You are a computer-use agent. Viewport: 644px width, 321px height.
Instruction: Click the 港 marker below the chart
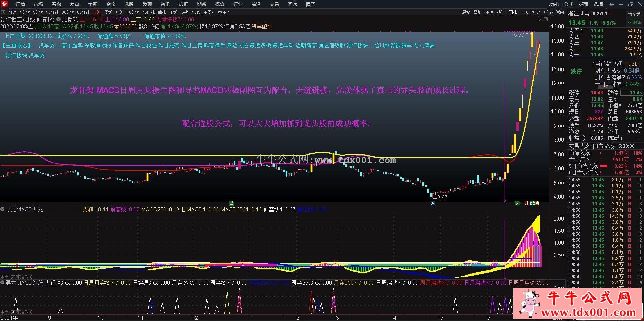coord(231,203)
